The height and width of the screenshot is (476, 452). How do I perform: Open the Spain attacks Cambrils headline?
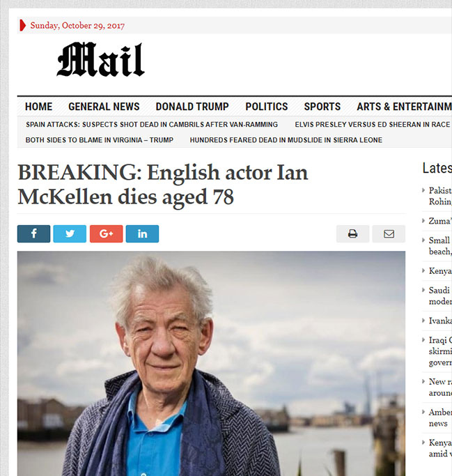[x=152, y=125]
